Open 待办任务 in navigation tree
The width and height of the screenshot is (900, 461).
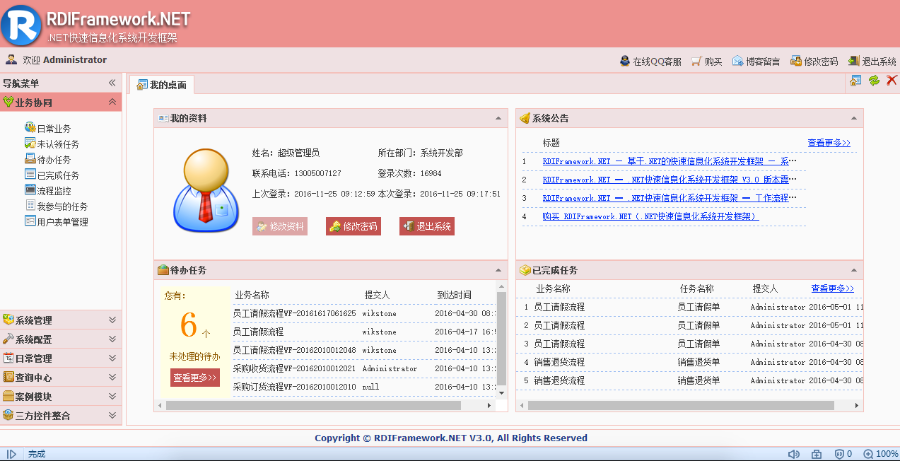48,160
